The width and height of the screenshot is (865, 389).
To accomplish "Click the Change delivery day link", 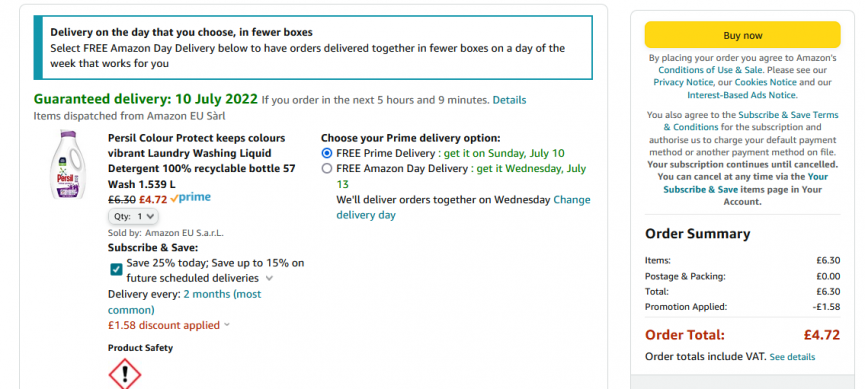I will (x=463, y=207).
